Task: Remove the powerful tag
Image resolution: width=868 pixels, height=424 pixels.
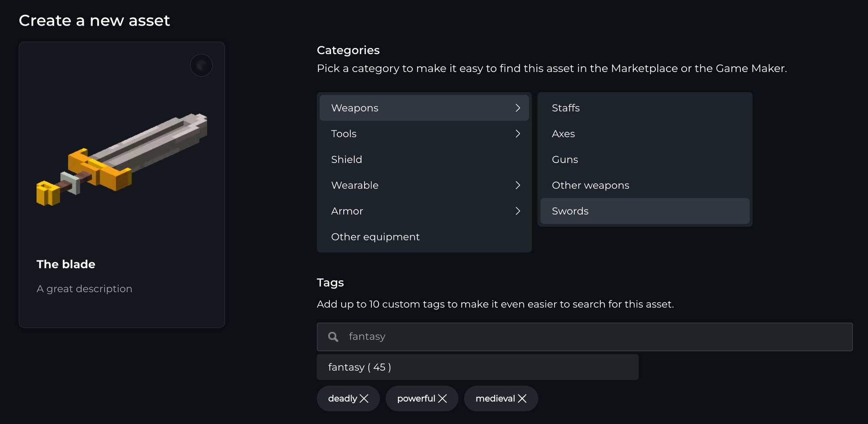Action: (442, 398)
